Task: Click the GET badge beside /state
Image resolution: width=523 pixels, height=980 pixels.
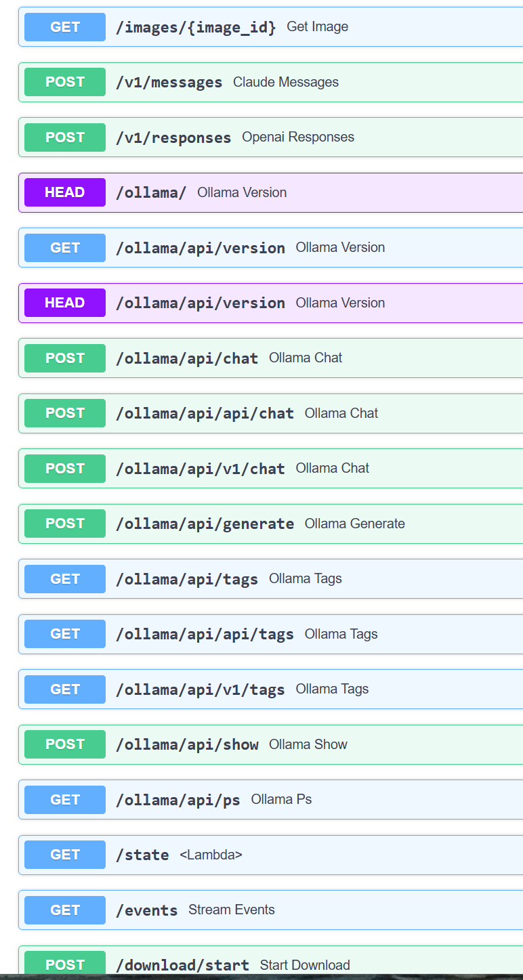Action: click(65, 855)
